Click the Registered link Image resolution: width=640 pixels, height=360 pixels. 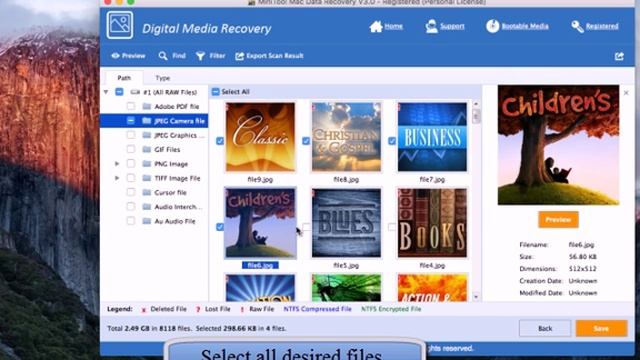point(602,26)
